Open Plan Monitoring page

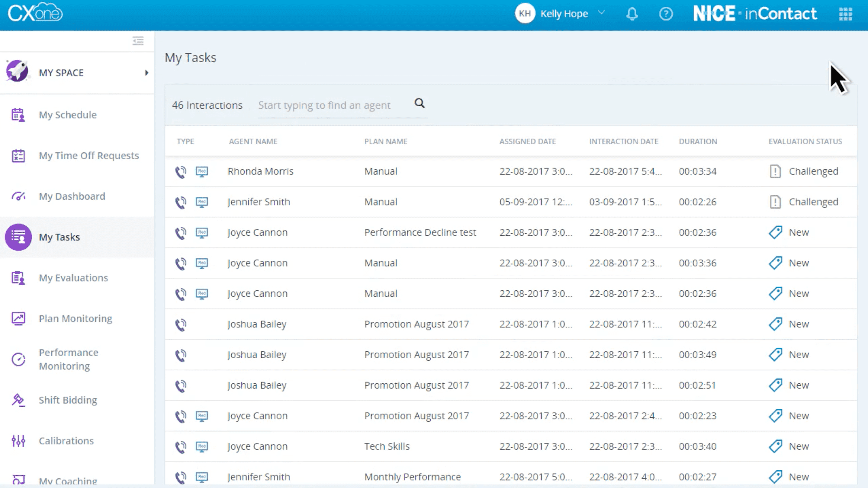75,318
